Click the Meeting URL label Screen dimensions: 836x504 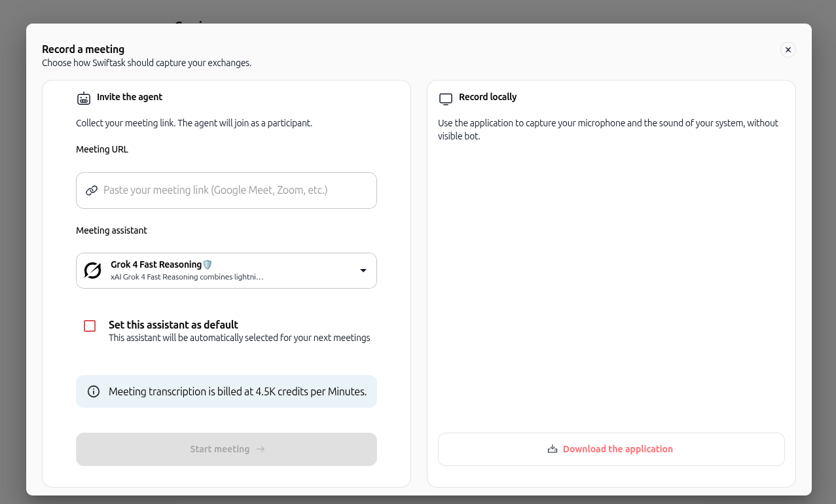(x=102, y=149)
